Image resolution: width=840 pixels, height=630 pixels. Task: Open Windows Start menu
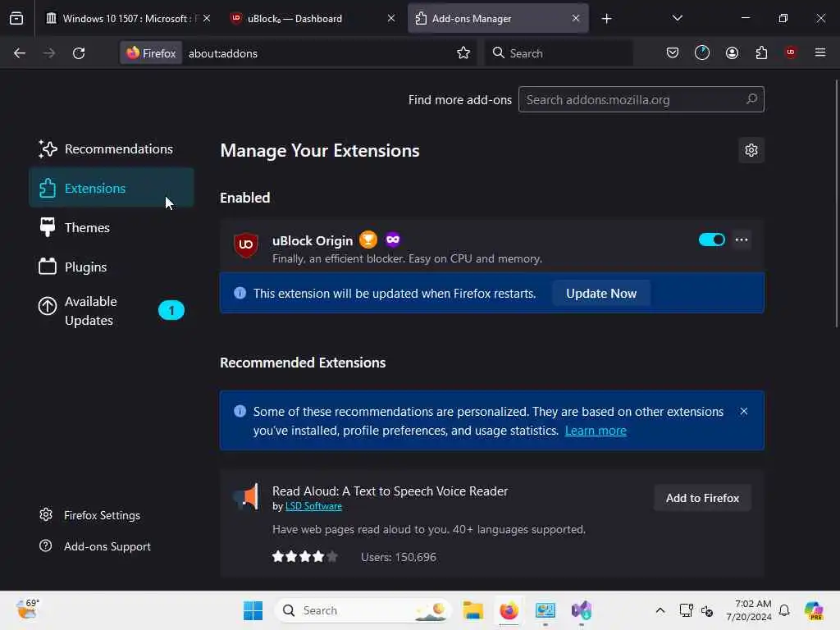click(253, 610)
